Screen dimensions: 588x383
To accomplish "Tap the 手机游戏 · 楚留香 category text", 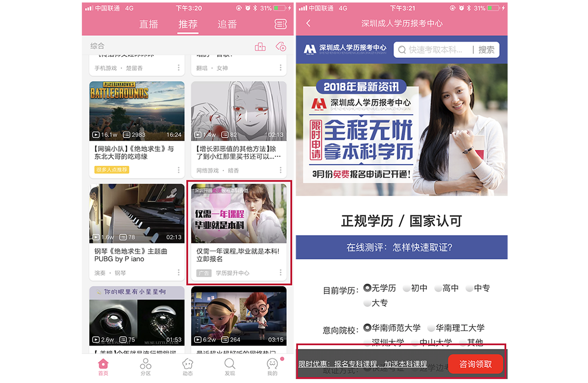I will [119, 68].
